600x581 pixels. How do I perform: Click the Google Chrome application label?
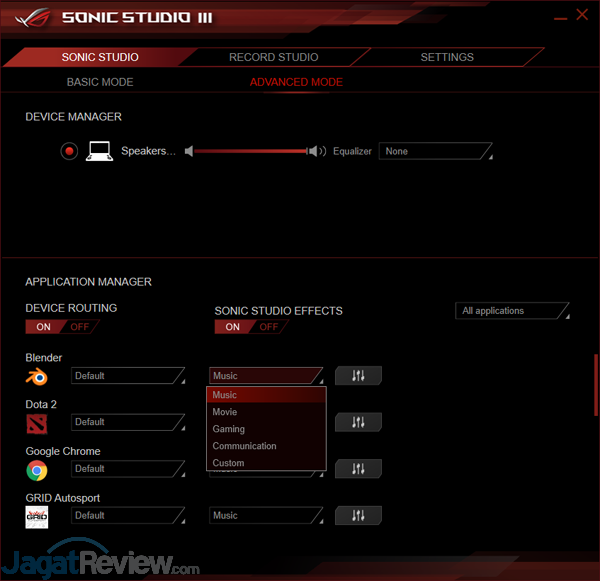pyautogui.click(x=63, y=451)
